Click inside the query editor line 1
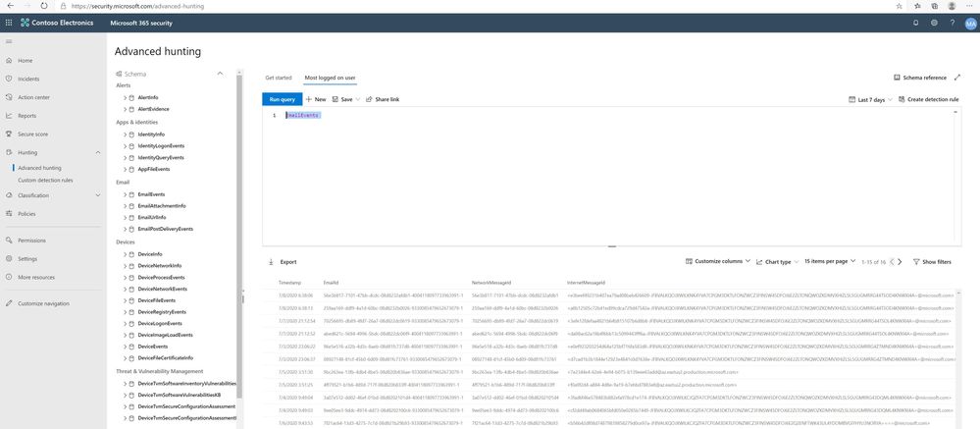 [303, 116]
